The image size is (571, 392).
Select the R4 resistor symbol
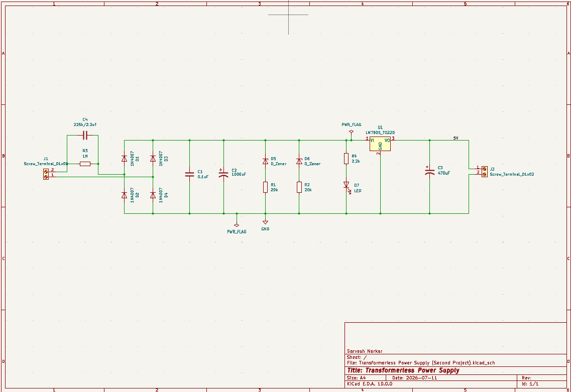(x=347, y=159)
